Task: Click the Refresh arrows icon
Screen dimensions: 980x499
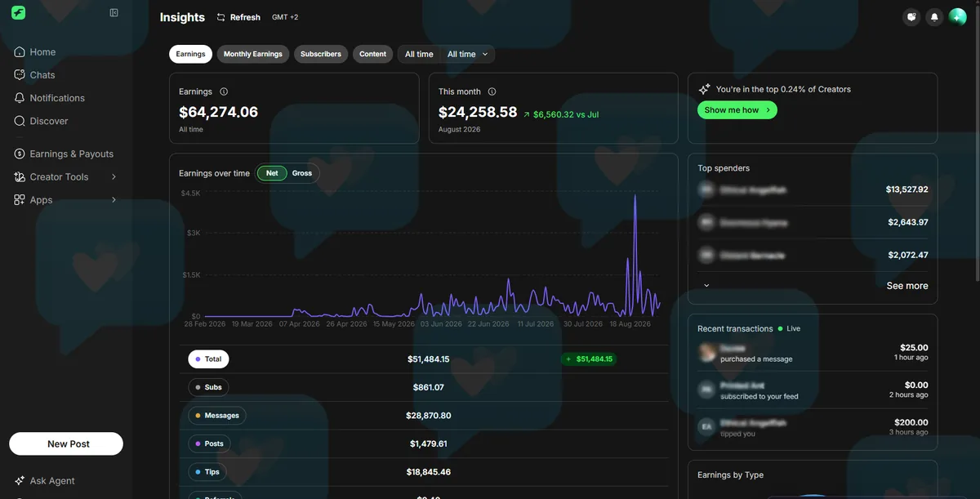Action: click(x=220, y=17)
